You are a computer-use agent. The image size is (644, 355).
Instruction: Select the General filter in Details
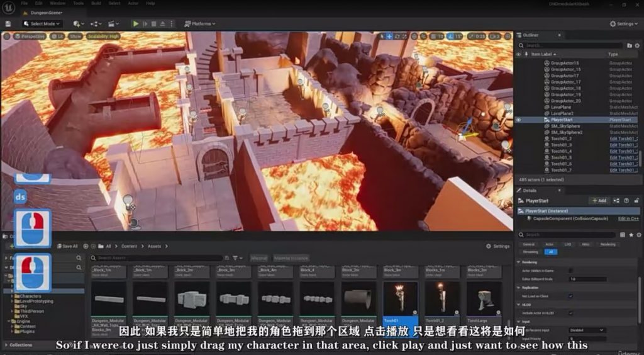[x=528, y=244]
